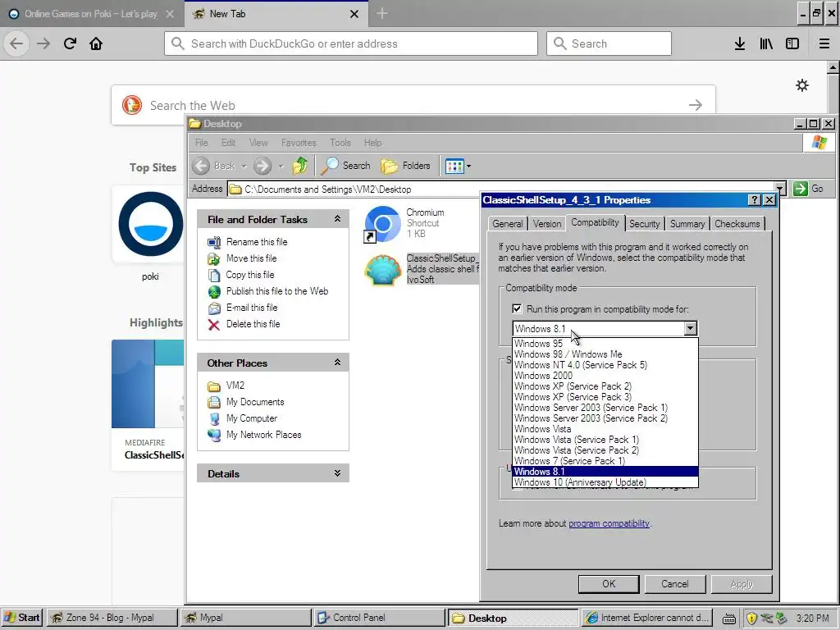Click OK in Properties dialog
Image resolution: width=840 pixels, height=630 pixels.
coord(609,584)
